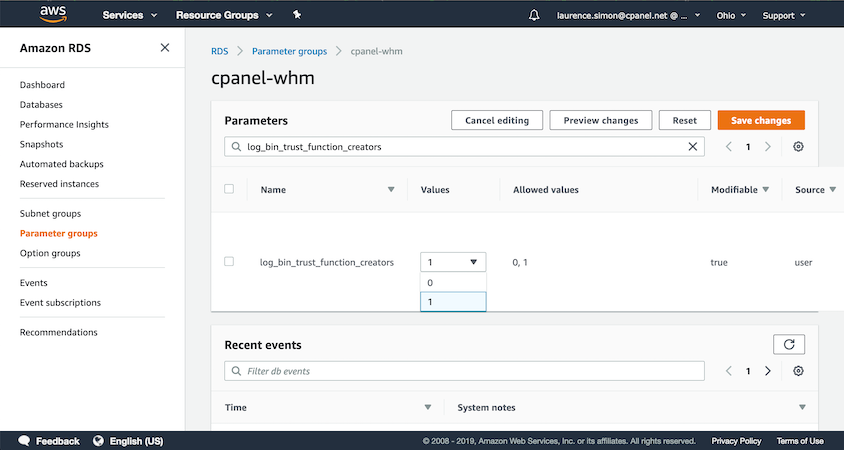Go to next page of Recent events
The width and height of the screenshot is (844, 450).
click(x=768, y=371)
